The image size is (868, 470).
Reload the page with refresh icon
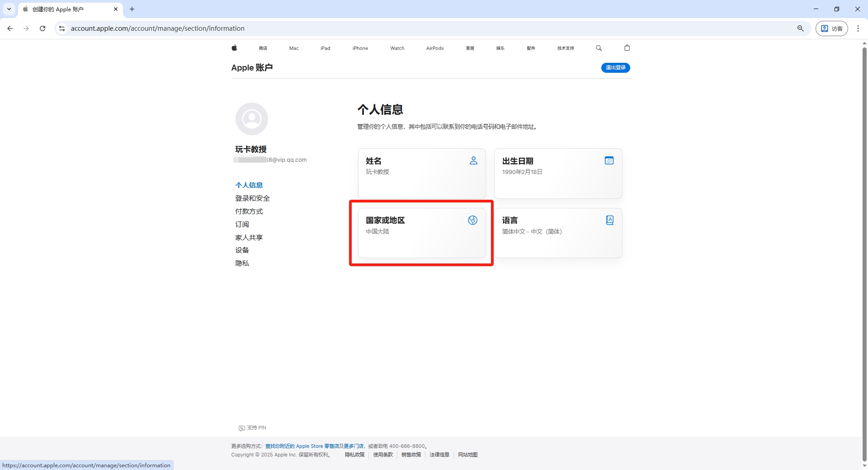click(42, 28)
